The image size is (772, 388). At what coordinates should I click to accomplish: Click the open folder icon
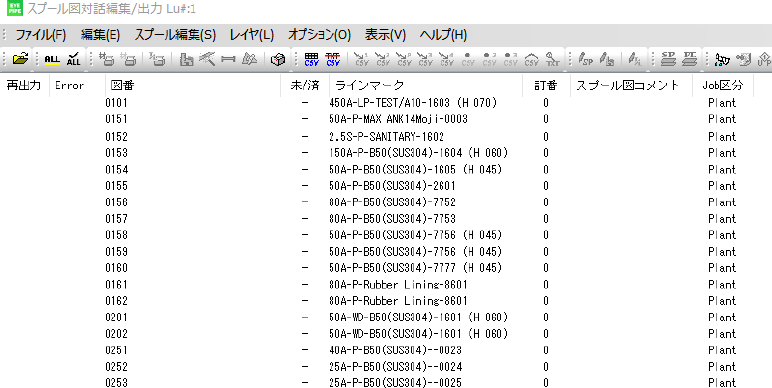coord(20,59)
